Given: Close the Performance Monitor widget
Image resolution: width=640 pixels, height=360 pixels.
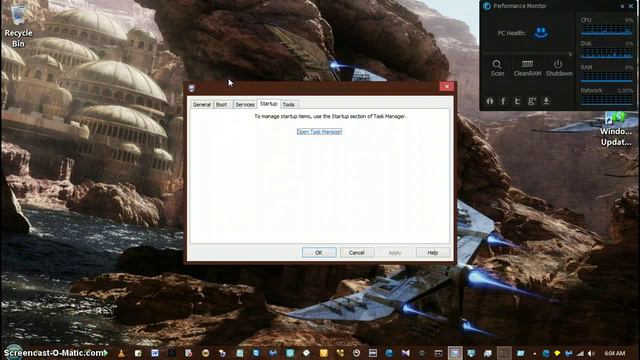Looking at the screenshot, I should point(631,6).
